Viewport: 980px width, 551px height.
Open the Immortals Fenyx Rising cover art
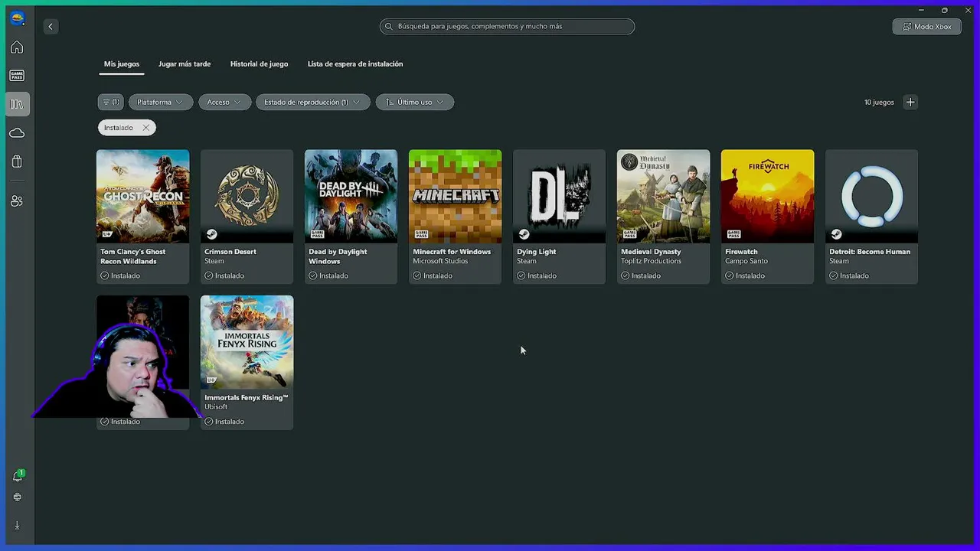(x=247, y=342)
